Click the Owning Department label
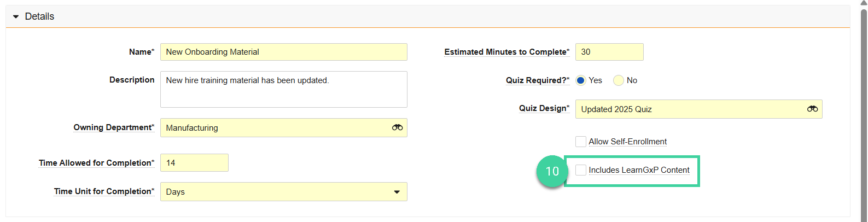Screen dimensions: 868x222 coord(114,127)
